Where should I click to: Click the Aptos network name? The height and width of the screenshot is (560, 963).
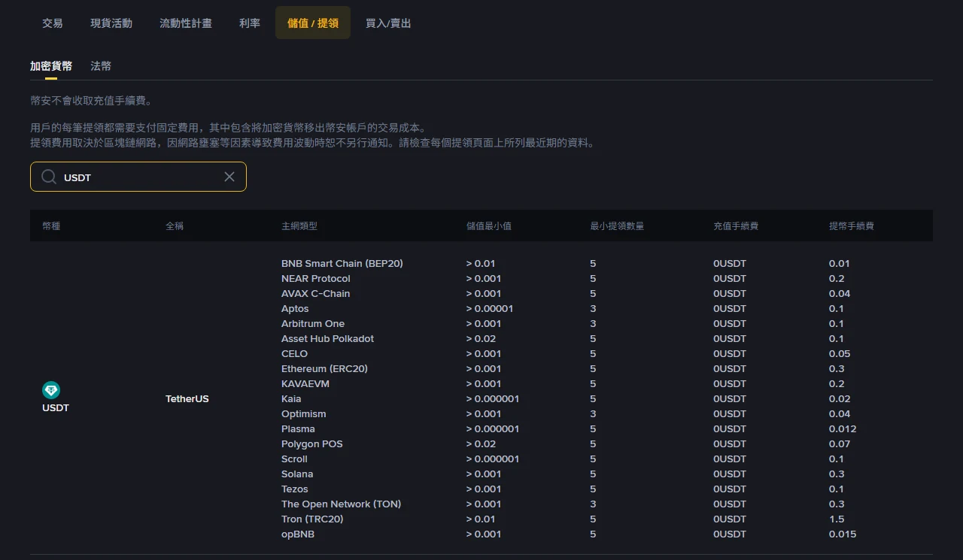tap(295, 308)
